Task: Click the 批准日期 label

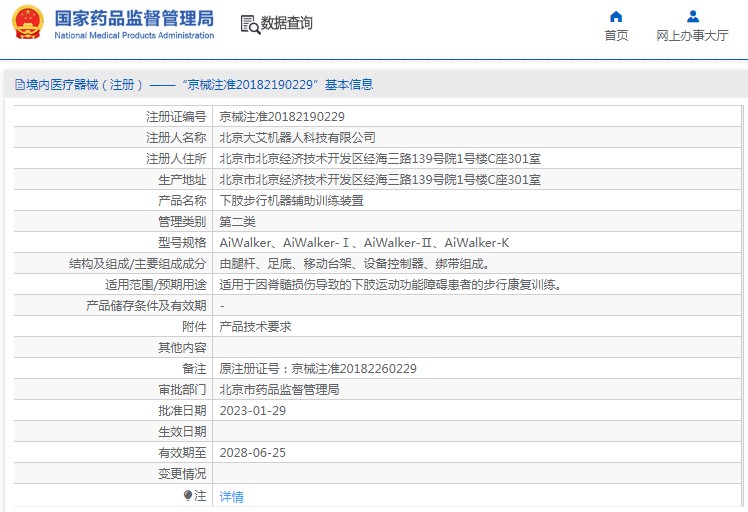Action: [x=182, y=411]
